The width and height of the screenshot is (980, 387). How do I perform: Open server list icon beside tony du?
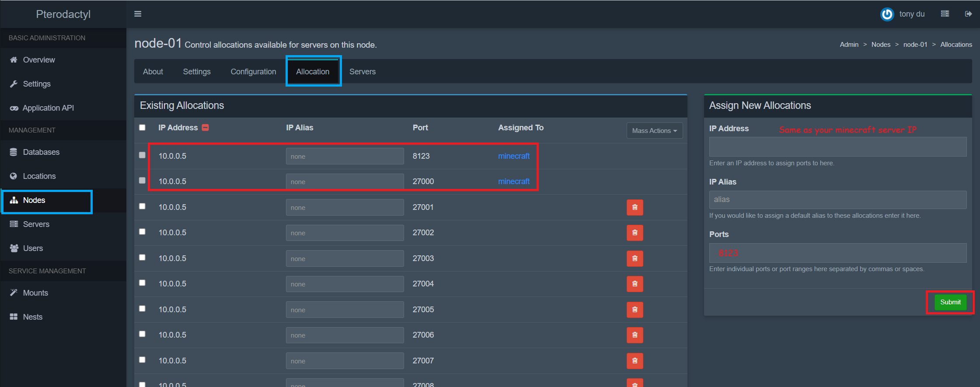pos(945,14)
